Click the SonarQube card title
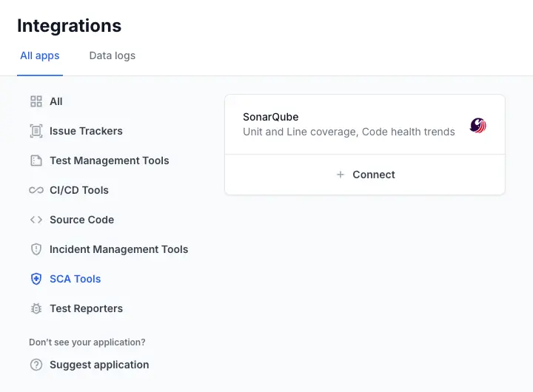Viewport: 533px width, 392px height. [x=271, y=117]
